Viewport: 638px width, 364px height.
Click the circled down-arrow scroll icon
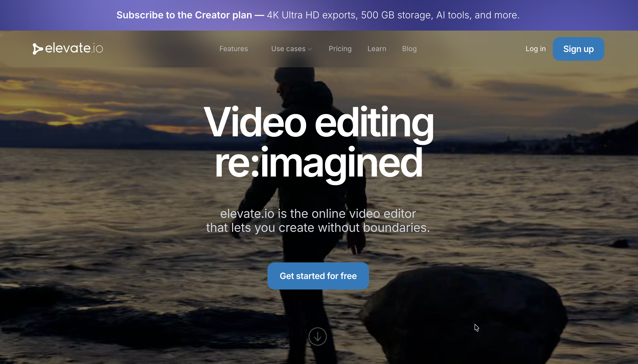(x=317, y=336)
